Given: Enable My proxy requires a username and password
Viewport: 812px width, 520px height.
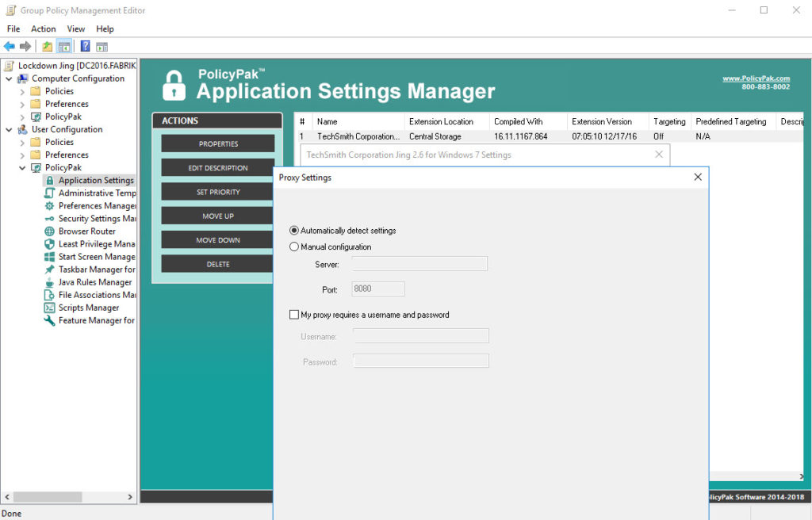Looking at the screenshot, I should (x=294, y=315).
